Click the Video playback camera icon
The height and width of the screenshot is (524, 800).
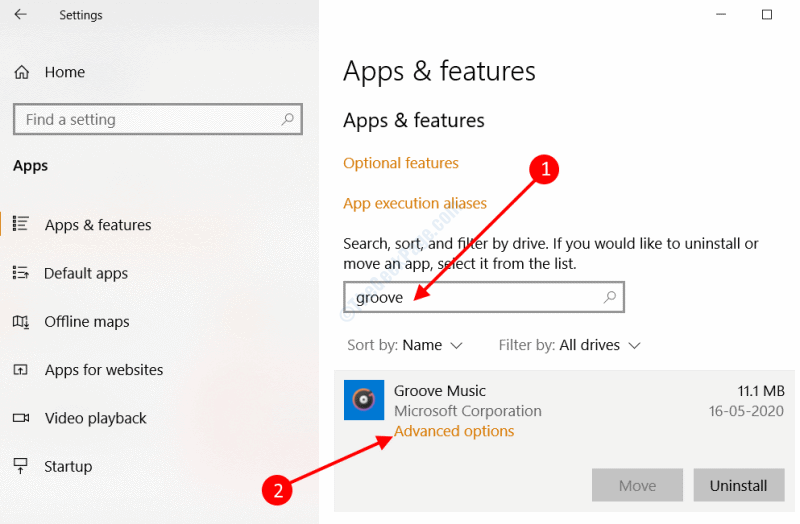point(21,418)
